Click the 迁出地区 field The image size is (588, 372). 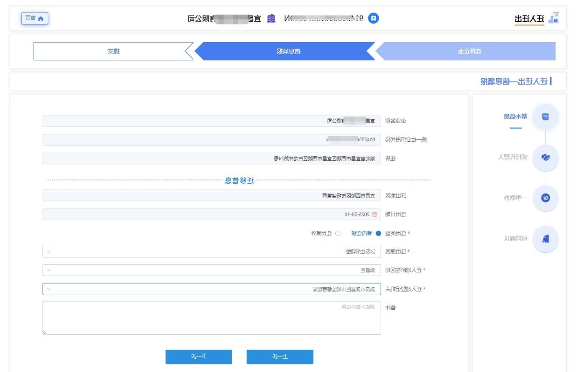211,196
